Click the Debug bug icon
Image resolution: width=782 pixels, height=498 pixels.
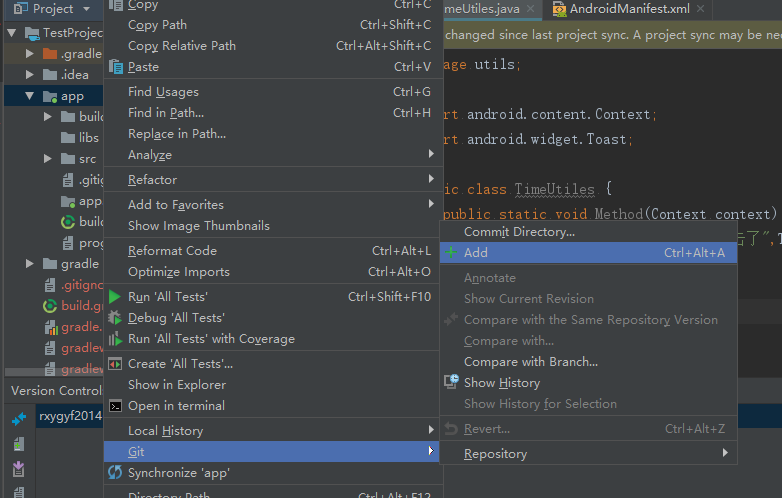click(115, 318)
